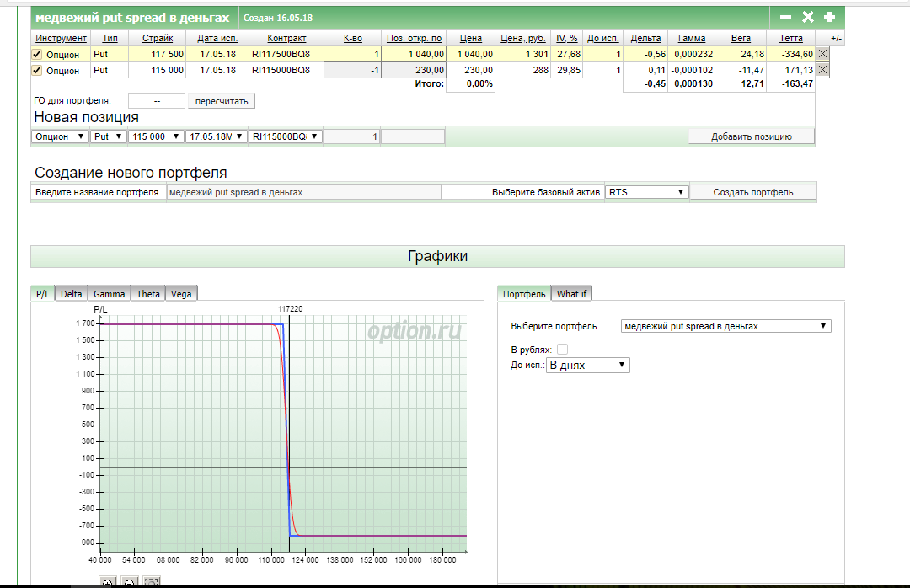Uncheck the 117 500 strike option checkbox
The width and height of the screenshot is (910, 588).
point(36,54)
